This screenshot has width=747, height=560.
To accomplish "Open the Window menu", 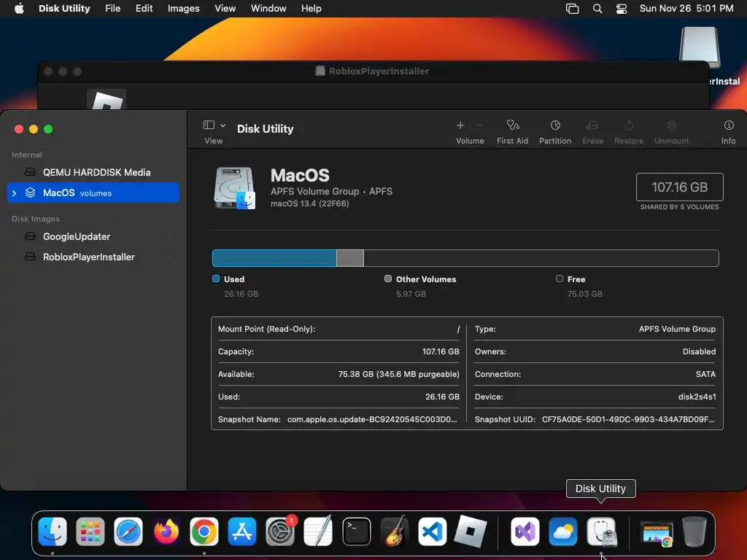I will point(268,9).
